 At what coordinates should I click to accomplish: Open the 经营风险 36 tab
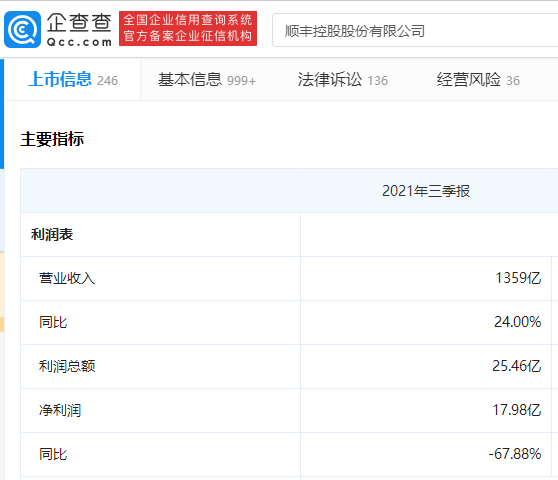tap(478, 80)
